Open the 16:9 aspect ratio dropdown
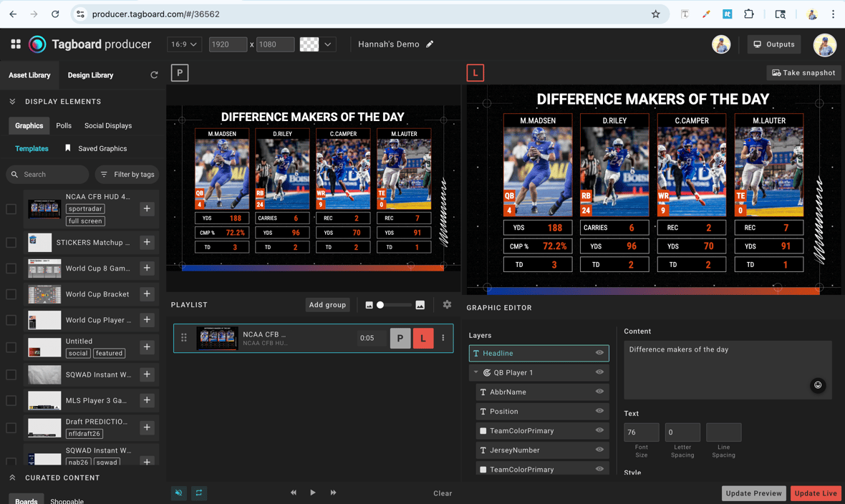Viewport: 845px width, 504px height. (184, 44)
